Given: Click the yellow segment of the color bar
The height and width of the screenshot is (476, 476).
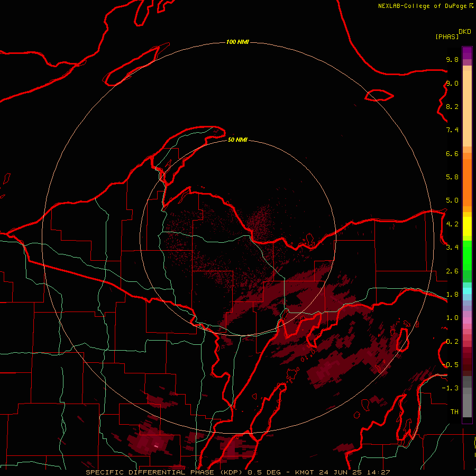Looking at the screenshot, I should [467, 226].
